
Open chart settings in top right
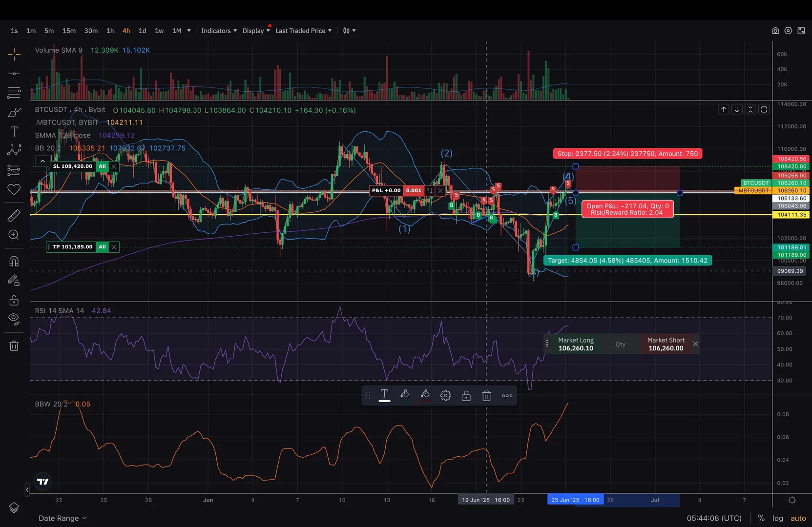788,31
